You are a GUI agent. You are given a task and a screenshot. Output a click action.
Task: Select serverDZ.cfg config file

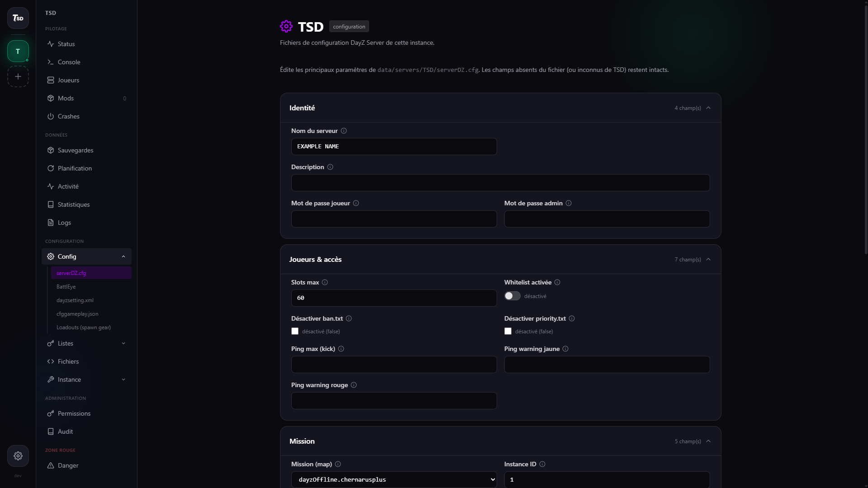[x=91, y=273]
